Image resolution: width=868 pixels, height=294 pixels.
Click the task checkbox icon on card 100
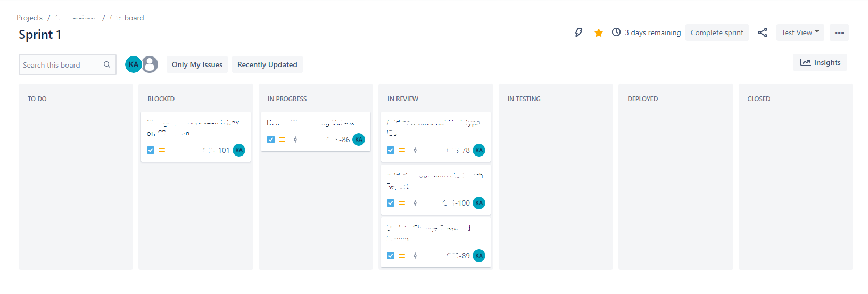tap(391, 203)
